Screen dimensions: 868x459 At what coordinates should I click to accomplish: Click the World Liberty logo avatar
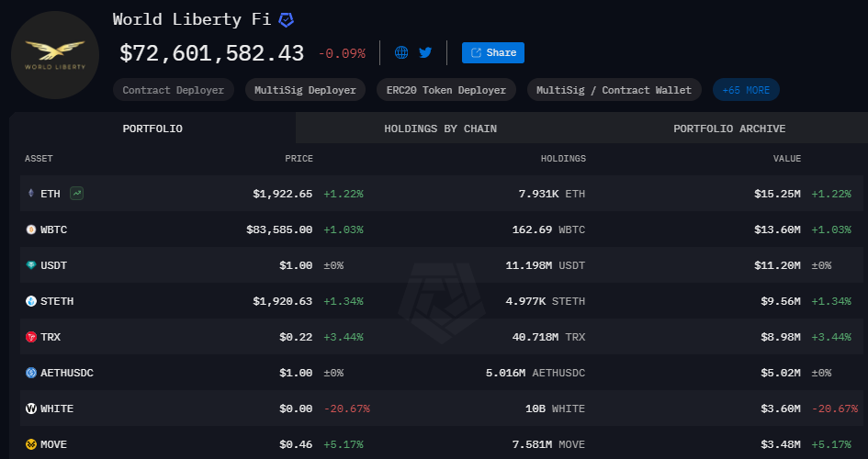(55, 55)
